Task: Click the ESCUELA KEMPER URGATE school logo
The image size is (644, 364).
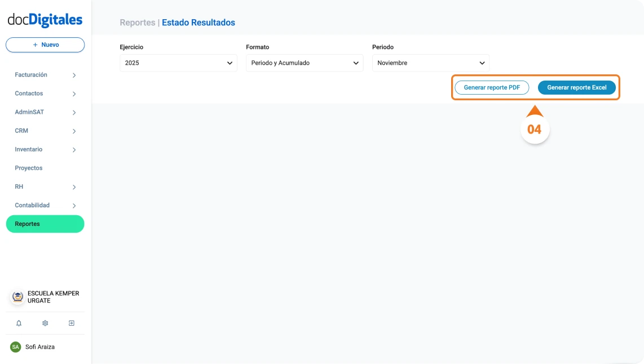Action: [x=18, y=297]
